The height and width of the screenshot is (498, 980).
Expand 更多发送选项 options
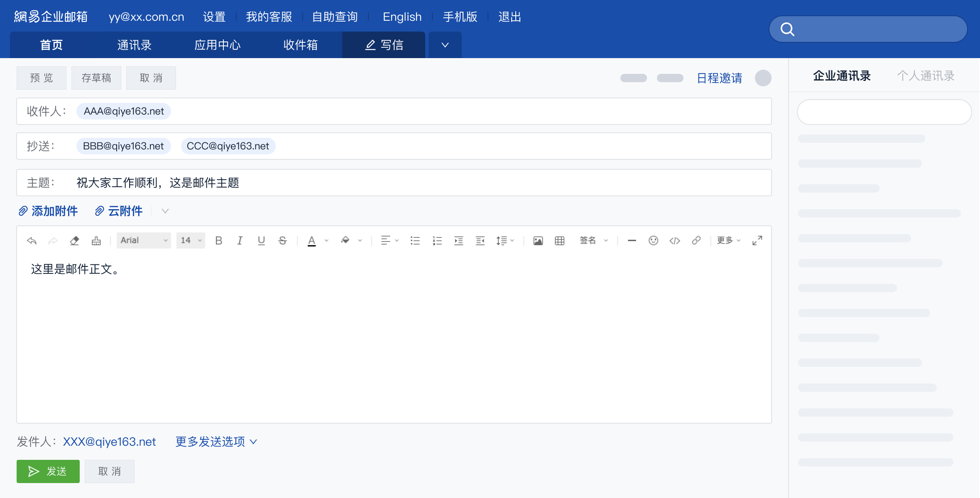(216, 442)
